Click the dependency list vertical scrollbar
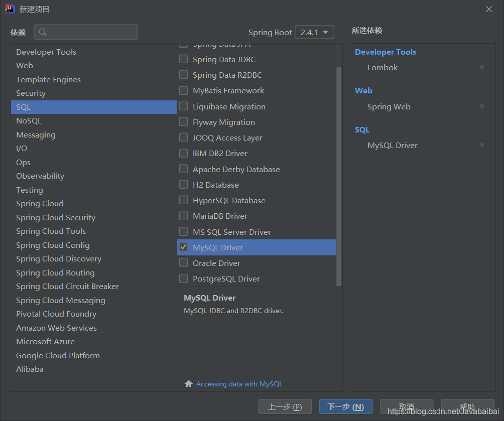This screenshot has height=421, width=504. [339, 176]
